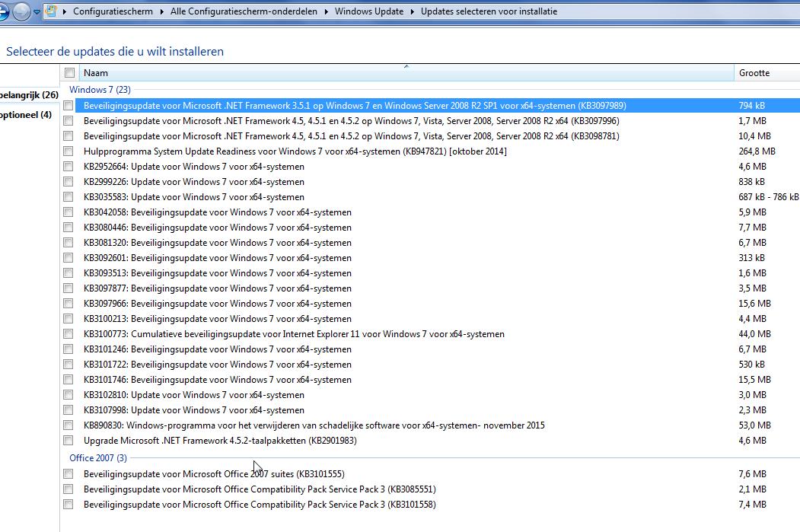
Task: Expand the arrow after Configuratiescherm breadcrumb
Action: (161, 11)
